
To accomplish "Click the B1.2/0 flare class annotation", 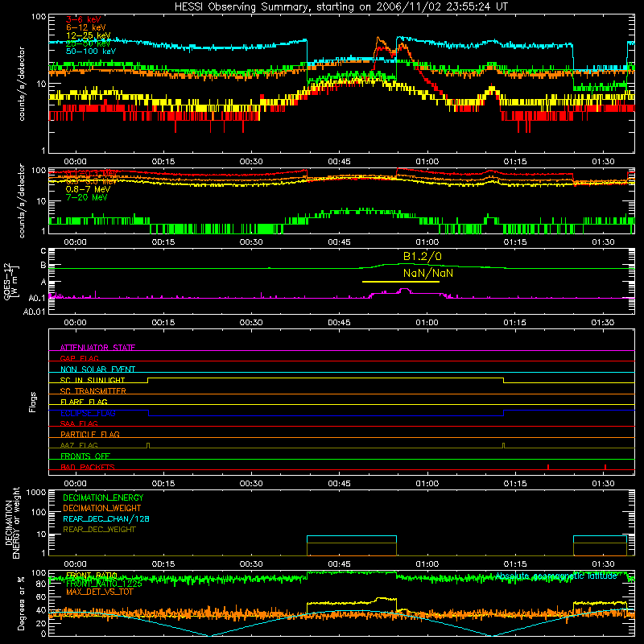I will (x=422, y=257).
